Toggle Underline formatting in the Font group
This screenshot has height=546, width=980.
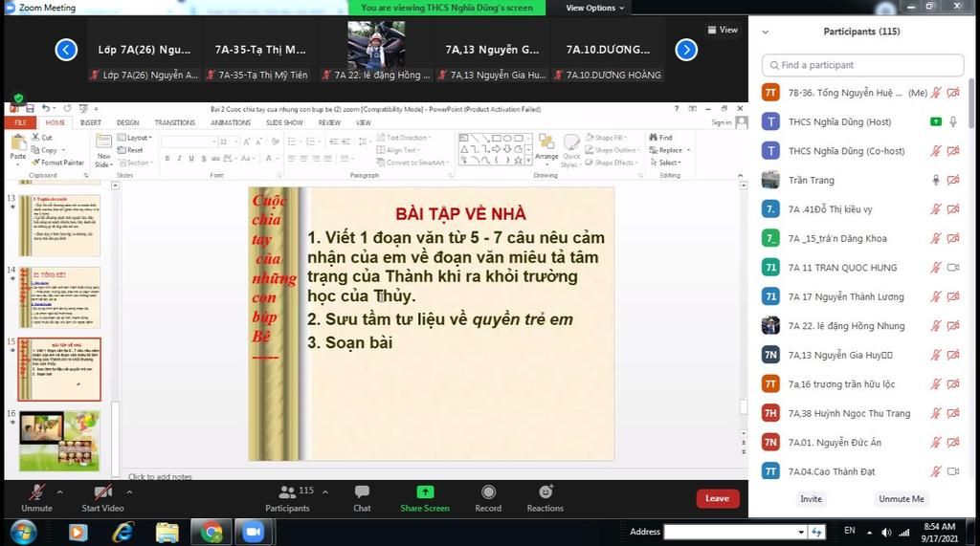191,159
